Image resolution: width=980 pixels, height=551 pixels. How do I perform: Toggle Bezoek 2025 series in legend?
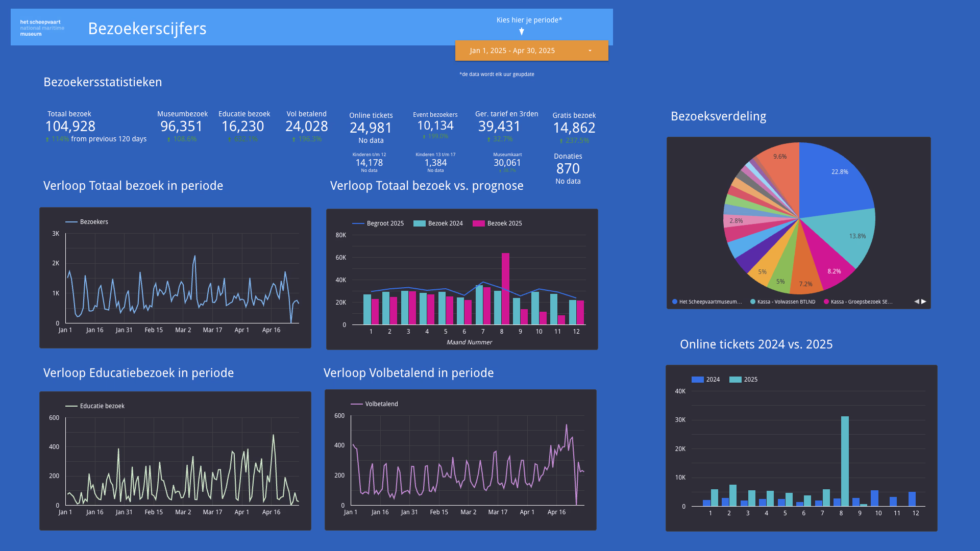tap(479, 223)
